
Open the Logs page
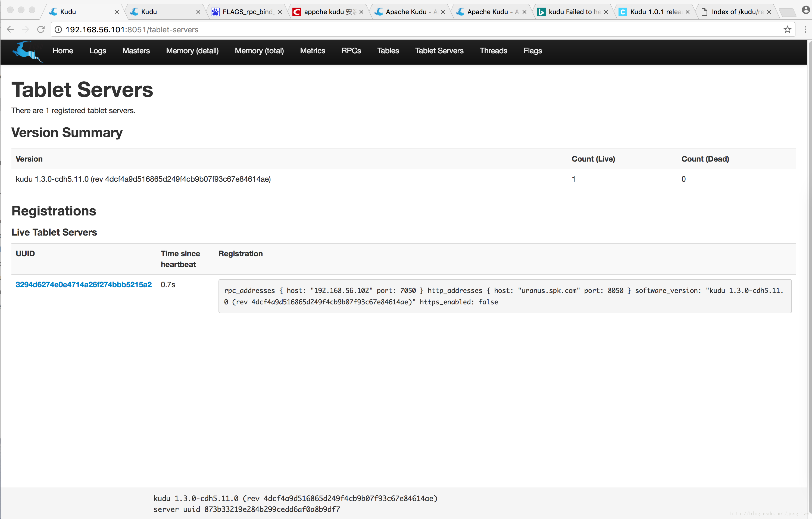pos(98,51)
